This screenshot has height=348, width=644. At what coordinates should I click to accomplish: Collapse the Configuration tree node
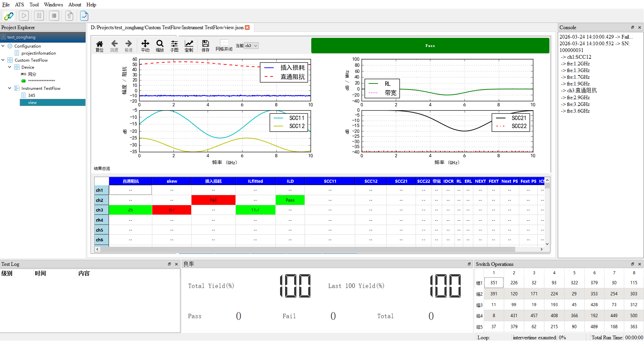3,46
